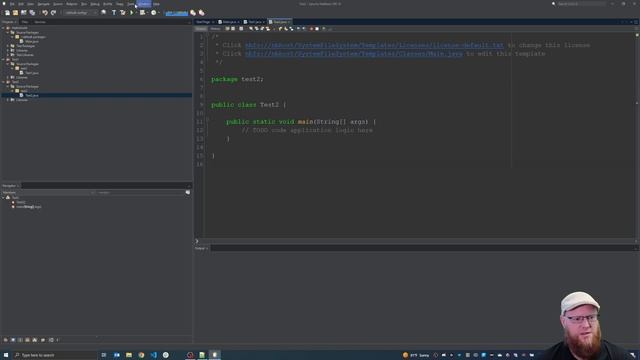Open Task View on the taskbar
Screen dimensions: 640x360
pos(104,355)
